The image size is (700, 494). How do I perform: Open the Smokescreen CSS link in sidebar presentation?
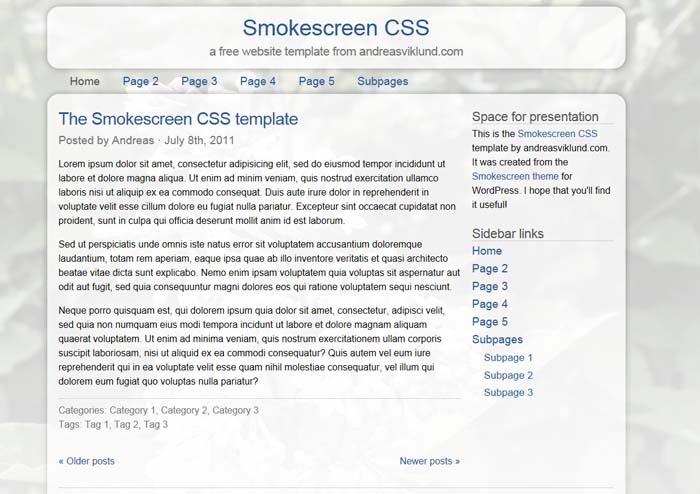pyautogui.click(x=557, y=133)
